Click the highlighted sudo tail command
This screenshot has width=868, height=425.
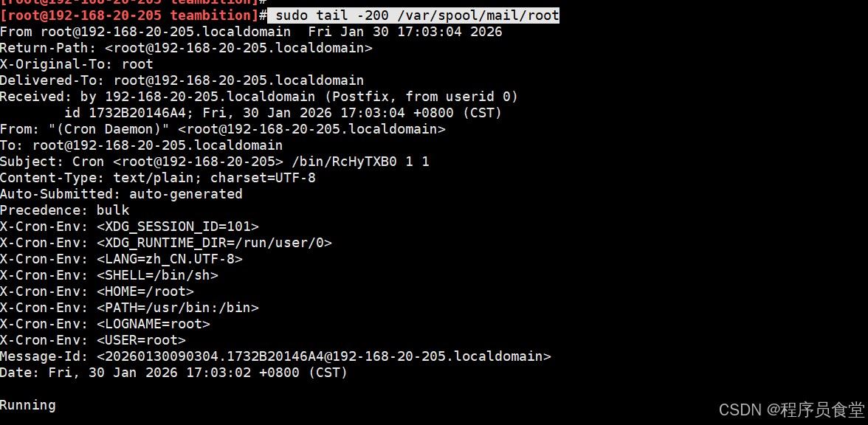[417, 15]
